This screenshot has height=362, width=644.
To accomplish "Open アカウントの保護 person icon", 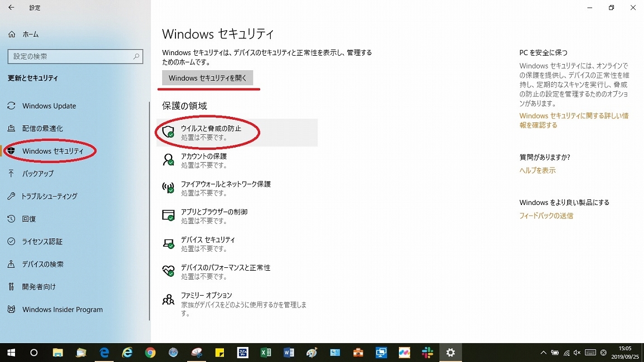I will [x=168, y=160].
